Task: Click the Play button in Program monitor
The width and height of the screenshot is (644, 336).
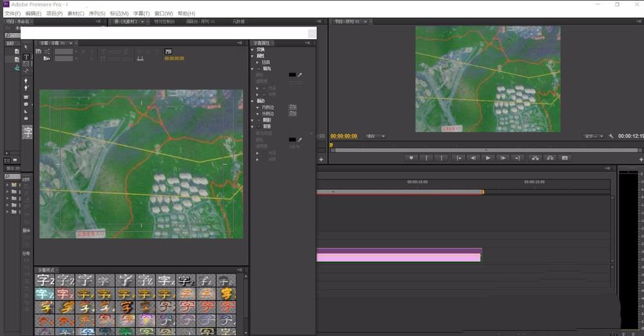Action: point(488,158)
